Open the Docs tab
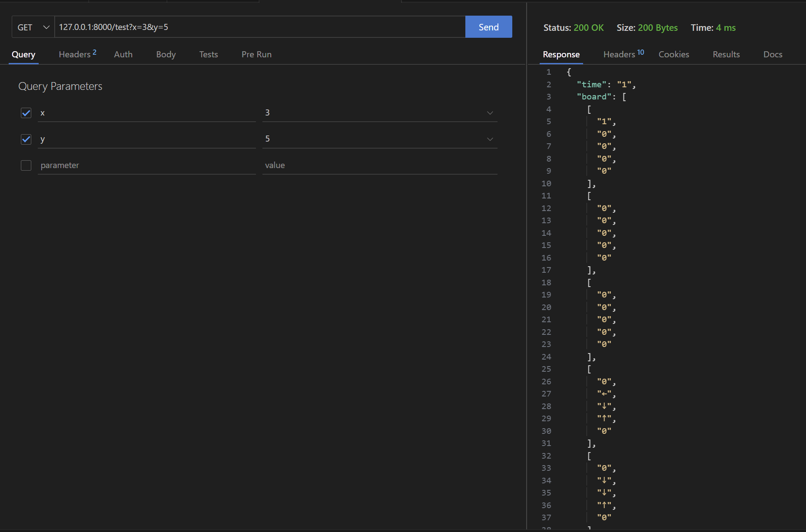This screenshot has height=532, width=806. tap(773, 54)
